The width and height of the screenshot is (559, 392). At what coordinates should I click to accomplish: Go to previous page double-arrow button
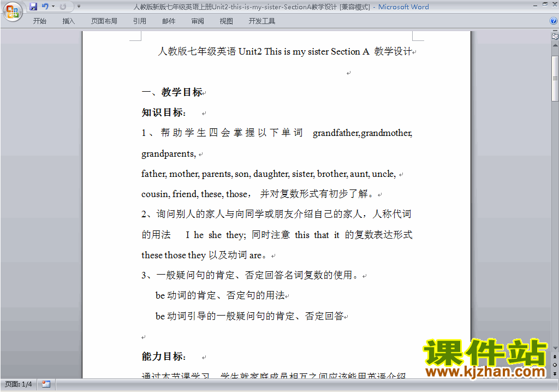tap(555, 357)
